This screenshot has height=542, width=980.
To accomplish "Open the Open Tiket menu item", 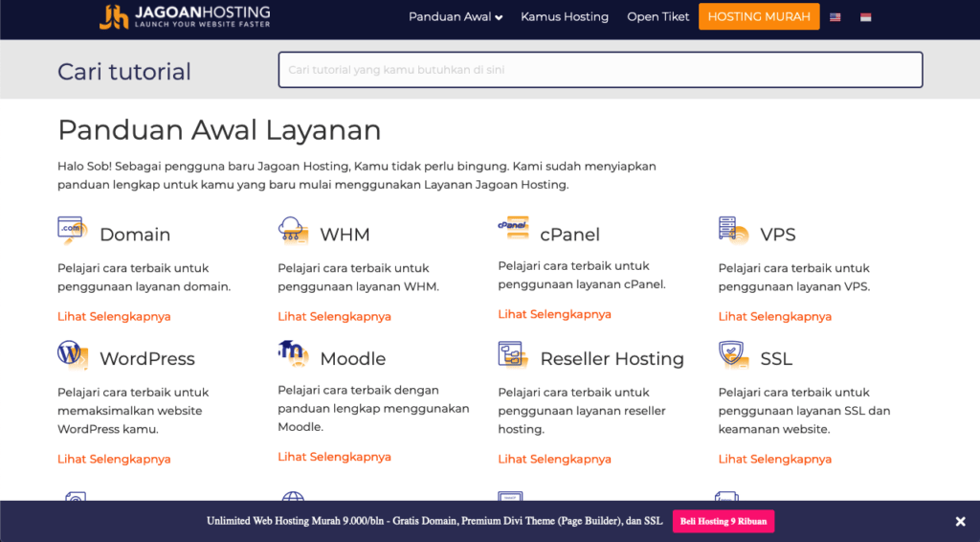I will 658,17.
